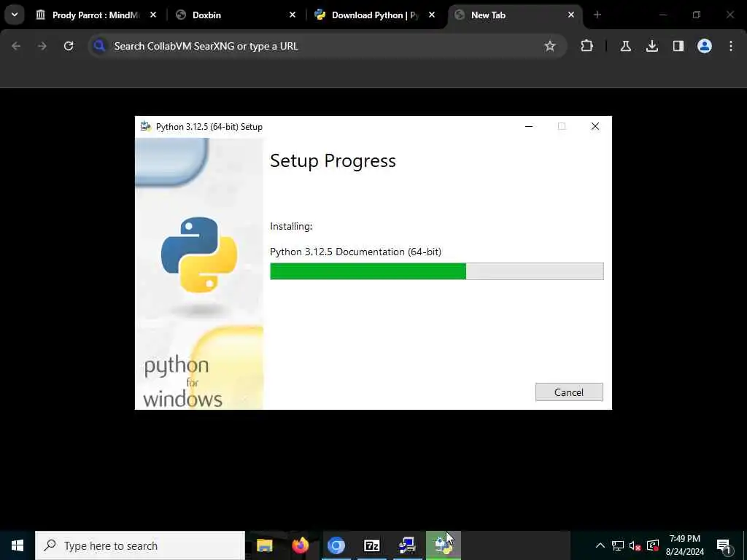Open 7-Zip from the taskbar
Viewport: 747px width, 560px height.
371,545
